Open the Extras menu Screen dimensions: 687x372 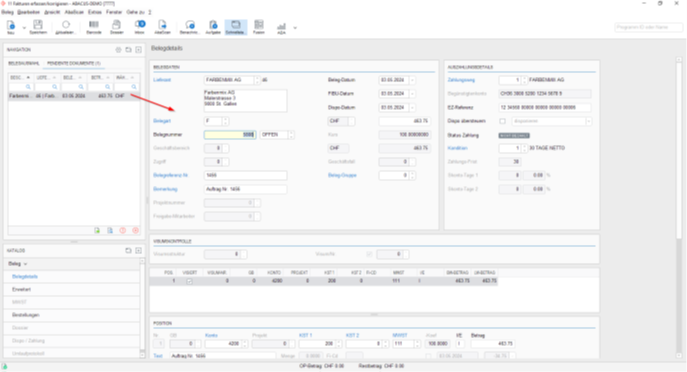click(x=95, y=12)
